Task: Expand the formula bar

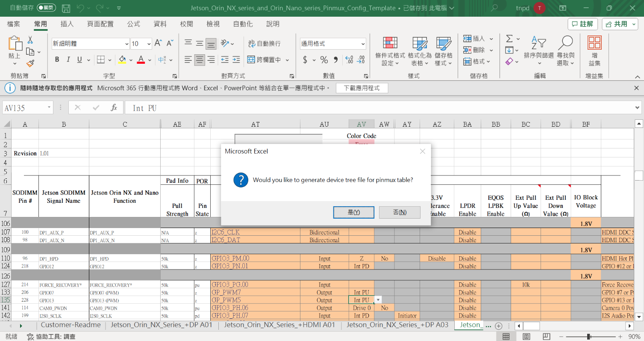Action: (638, 108)
